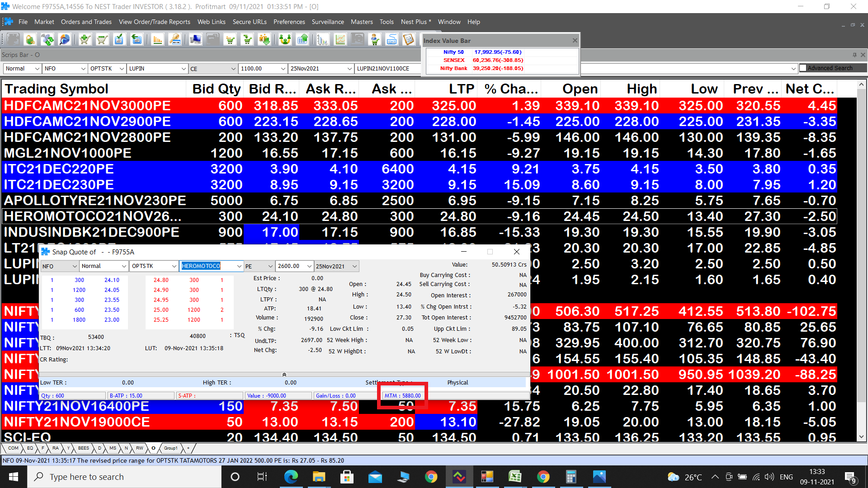The height and width of the screenshot is (488, 868).
Task: Select the INDUSINDBK21DEC900PE row
Action: pos(420,232)
